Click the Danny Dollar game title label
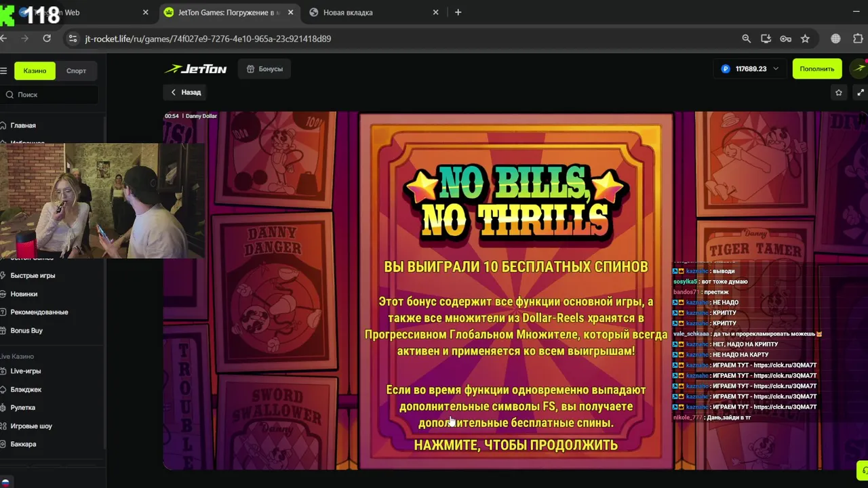Screen dimensions: 868x488 click(x=201, y=116)
